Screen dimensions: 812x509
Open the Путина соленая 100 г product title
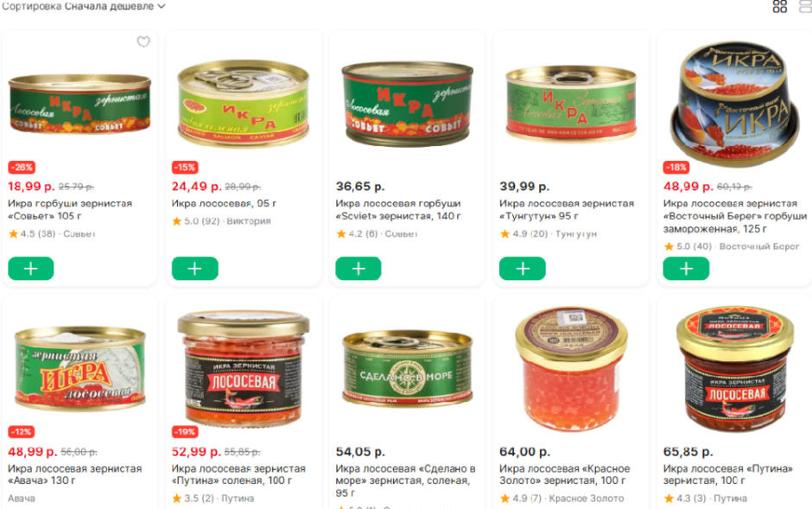coord(238,474)
